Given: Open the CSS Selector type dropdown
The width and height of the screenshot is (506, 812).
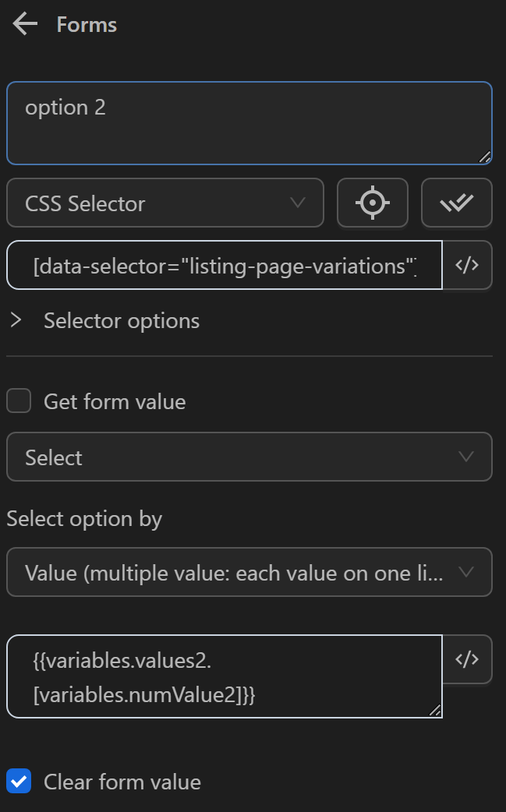Looking at the screenshot, I should coord(165,203).
